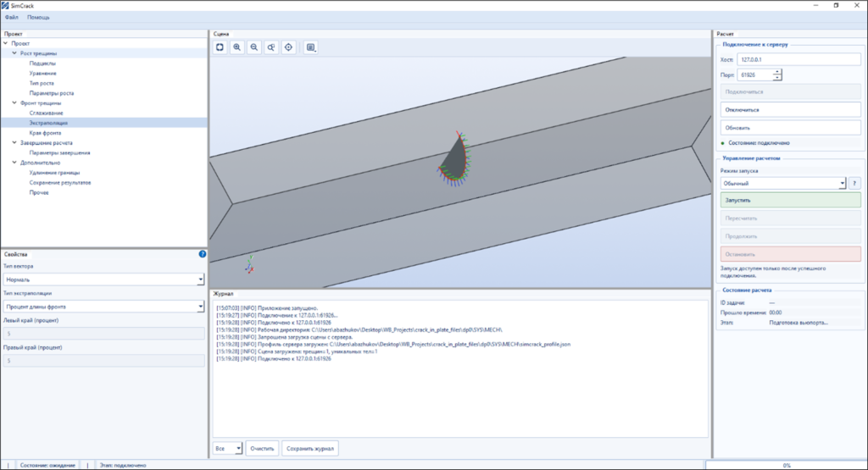
Task: Click the zoom in magnifier icon
Action: click(x=237, y=47)
